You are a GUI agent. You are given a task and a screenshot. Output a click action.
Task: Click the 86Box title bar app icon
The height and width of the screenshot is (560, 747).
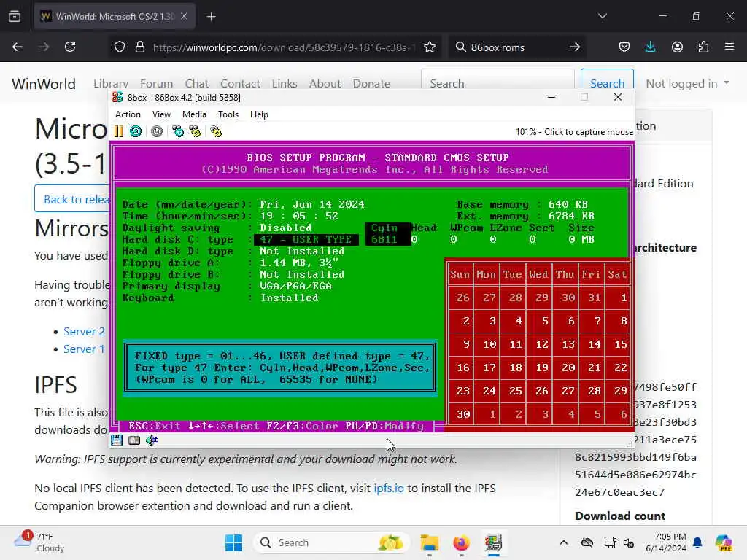point(117,97)
